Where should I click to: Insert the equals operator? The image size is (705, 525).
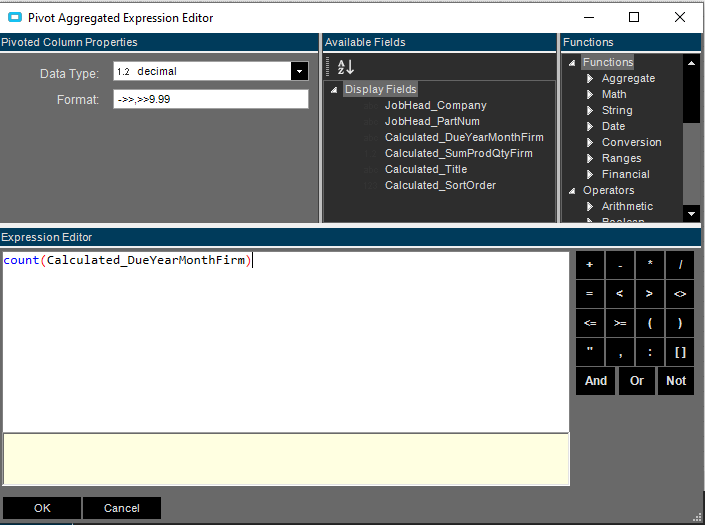click(589, 294)
